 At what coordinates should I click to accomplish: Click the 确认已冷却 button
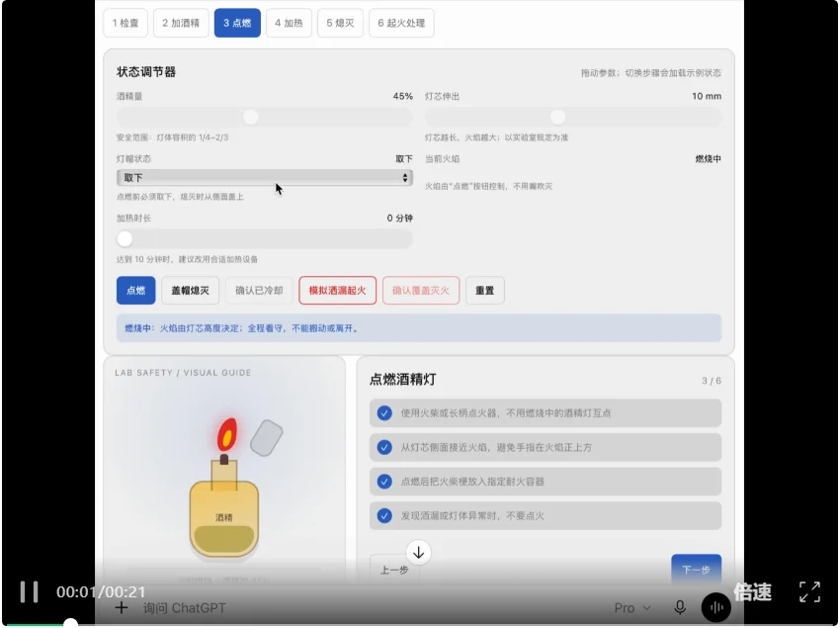click(259, 290)
